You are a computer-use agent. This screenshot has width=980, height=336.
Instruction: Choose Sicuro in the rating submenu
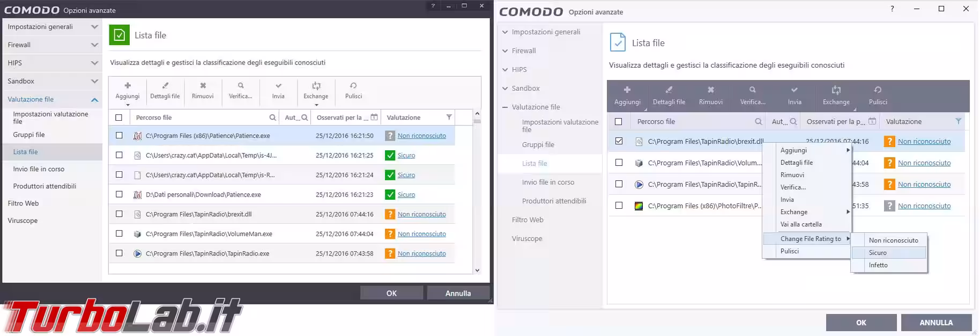[878, 253]
